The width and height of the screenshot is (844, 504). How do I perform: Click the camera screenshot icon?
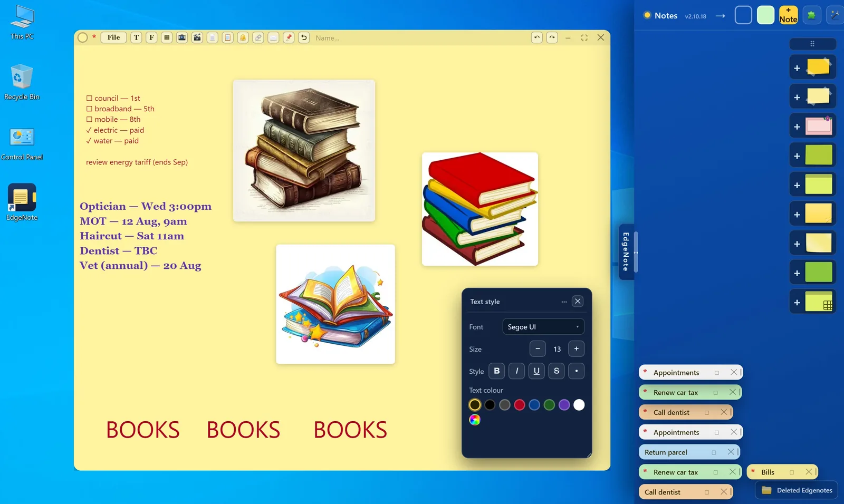click(x=182, y=37)
